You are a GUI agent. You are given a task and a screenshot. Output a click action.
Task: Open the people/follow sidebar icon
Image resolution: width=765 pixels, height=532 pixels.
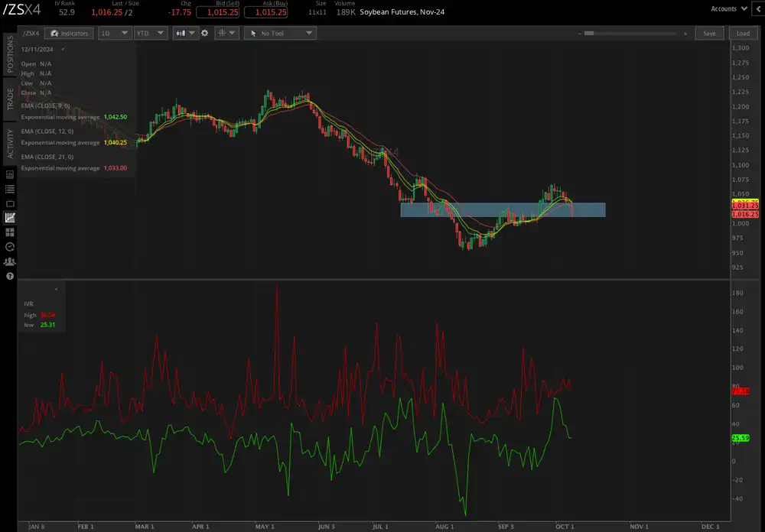pyautogui.click(x=10, y=261)
